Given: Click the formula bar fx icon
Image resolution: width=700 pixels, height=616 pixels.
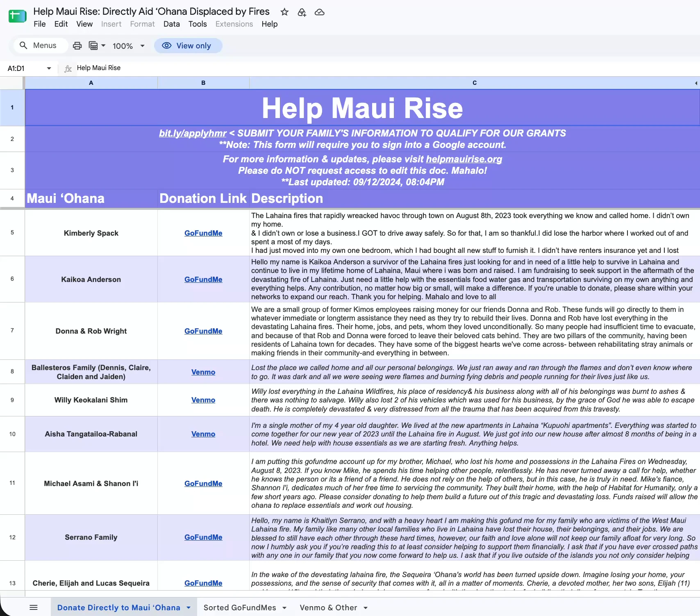Looking at the screenshot, I should coord(68,68).
